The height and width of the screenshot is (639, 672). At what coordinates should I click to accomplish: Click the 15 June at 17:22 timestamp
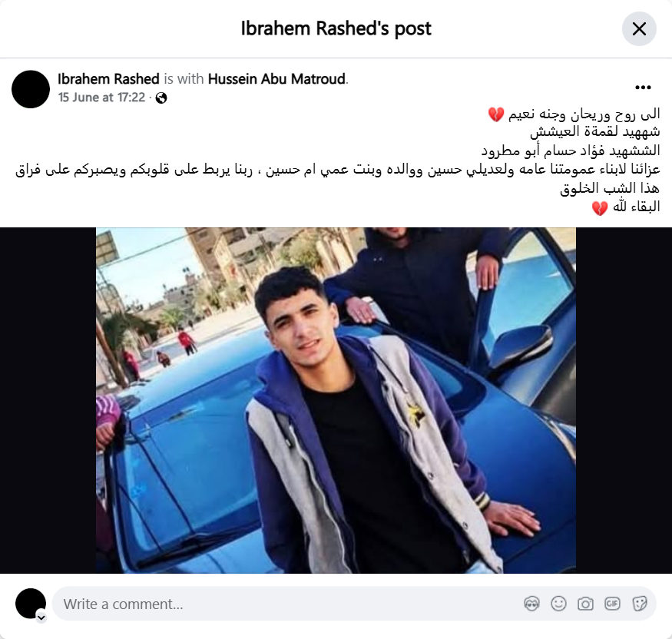101,98
